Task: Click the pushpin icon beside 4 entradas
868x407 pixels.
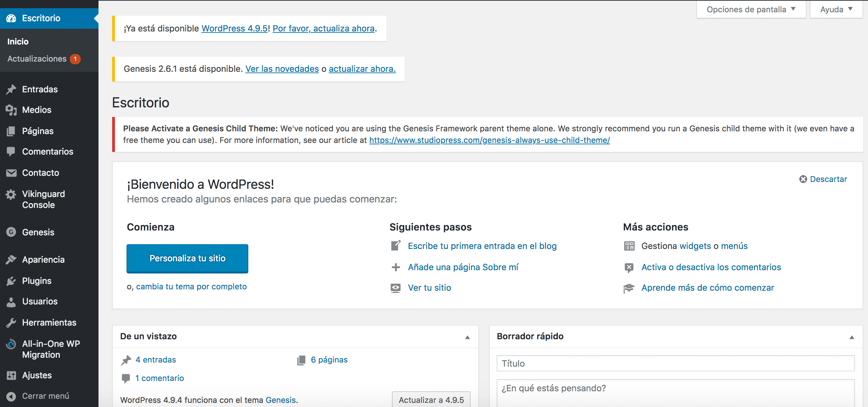Action: (x=126, y=360)
